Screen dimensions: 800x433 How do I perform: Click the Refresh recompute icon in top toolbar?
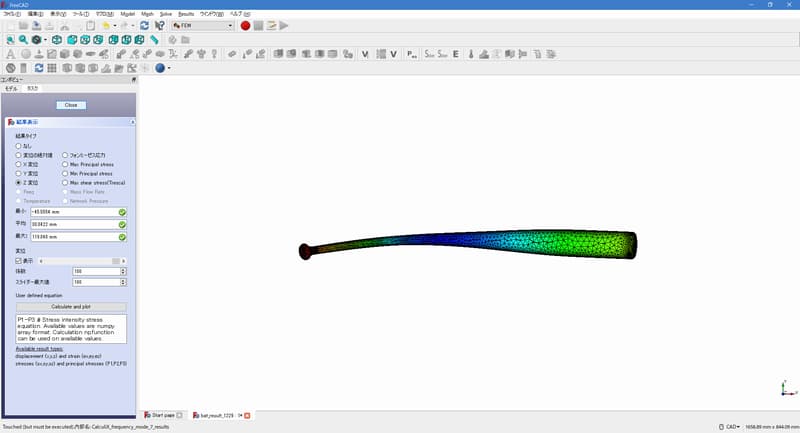(144, 26)
